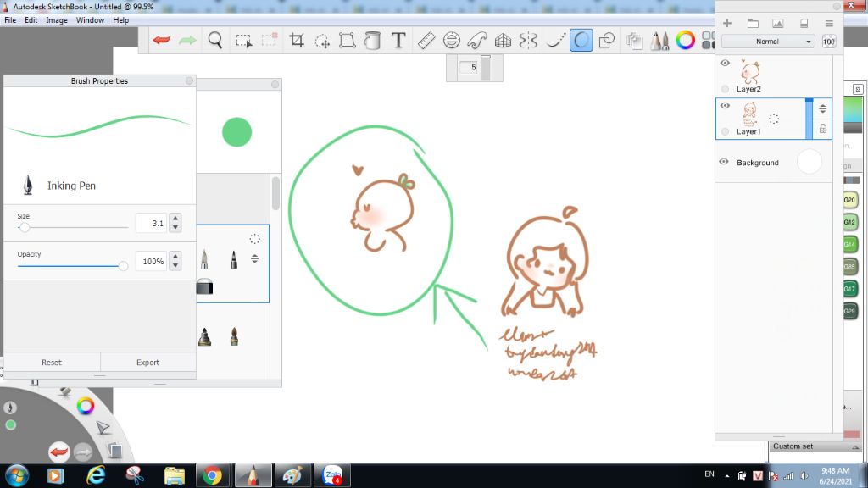868x488 pixels.
Task: Click the Clear Layer icon
Action: 804,23
